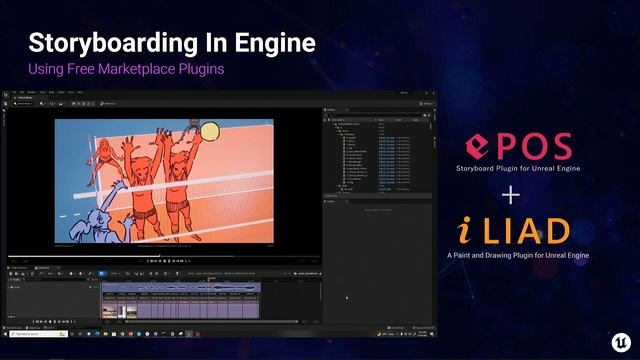Click the Sequencer horizontal zoom scrollbar
The height and width of the screenshot is (360, 640).
point(211,322)
